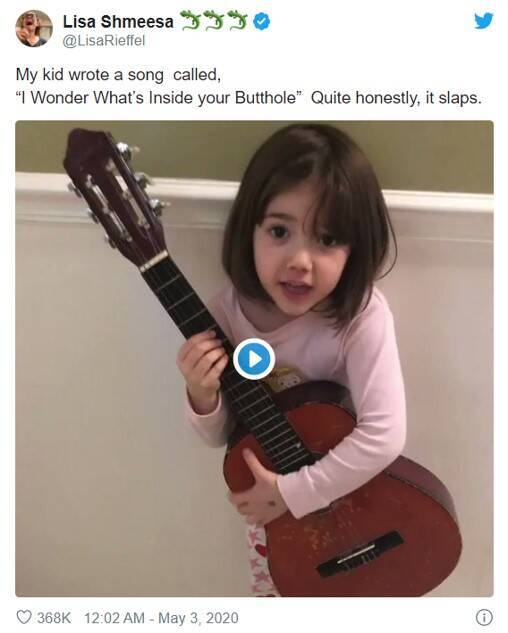Play the embedded video
Viewport: 508px width, 633px height.
(x=254, y=358)
